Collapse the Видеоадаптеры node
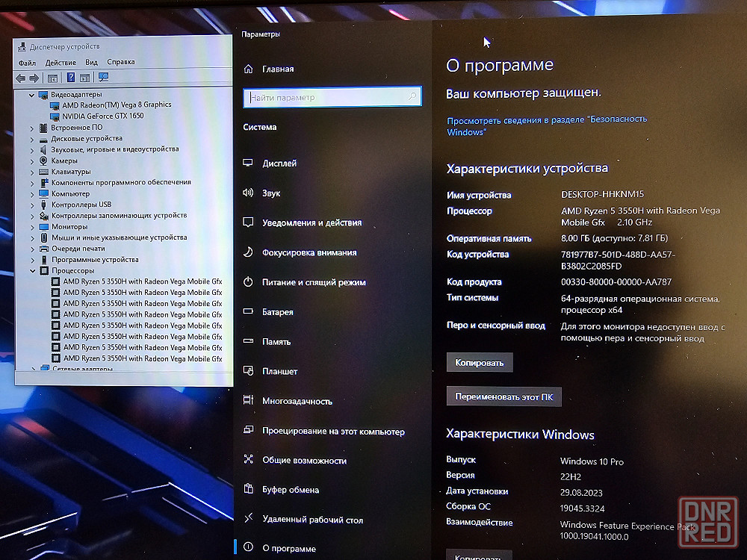747x560 pixels. tap(31, 96)
